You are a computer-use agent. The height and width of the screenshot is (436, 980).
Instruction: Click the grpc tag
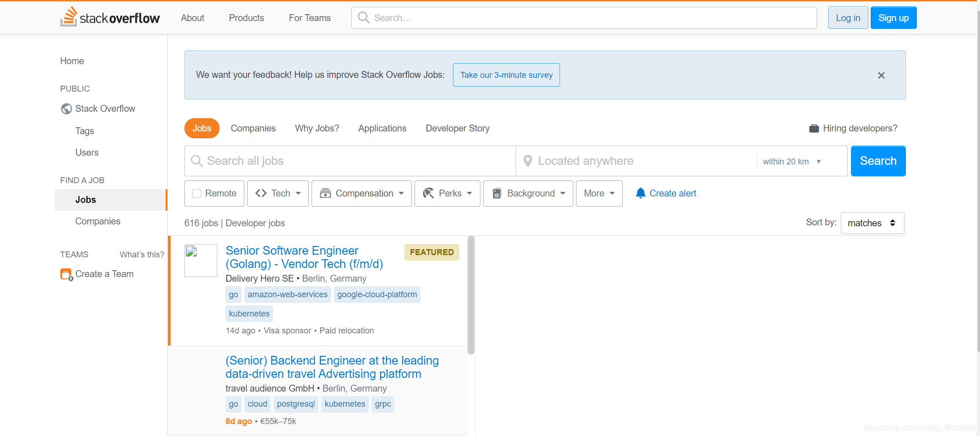tap(383, 404)
